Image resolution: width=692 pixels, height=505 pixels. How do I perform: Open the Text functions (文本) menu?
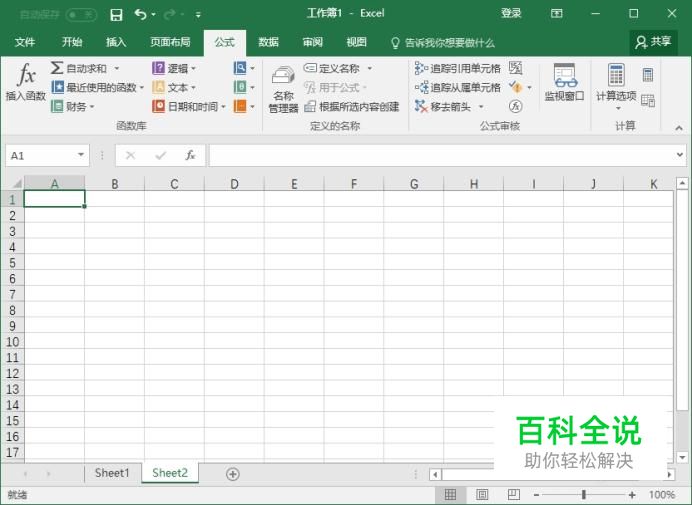coord(173,87)
